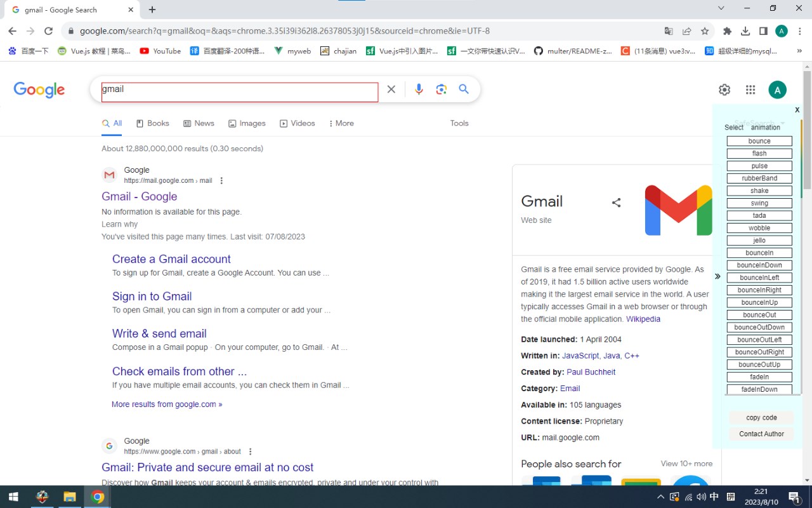Viewport: 812px width, 508px height.
Task: Open Paul Buchheit link
Action: (591, 372)
